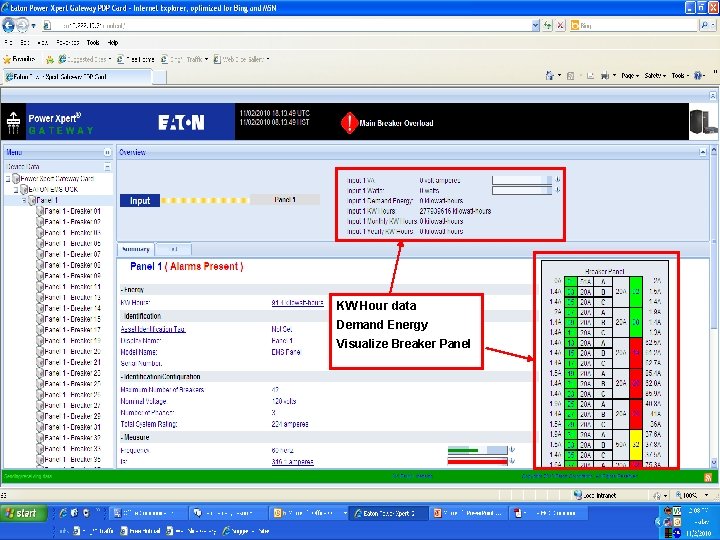Switch to the tab next to Summary
Viewport: 720px width, 540px height.
point(174,249)
